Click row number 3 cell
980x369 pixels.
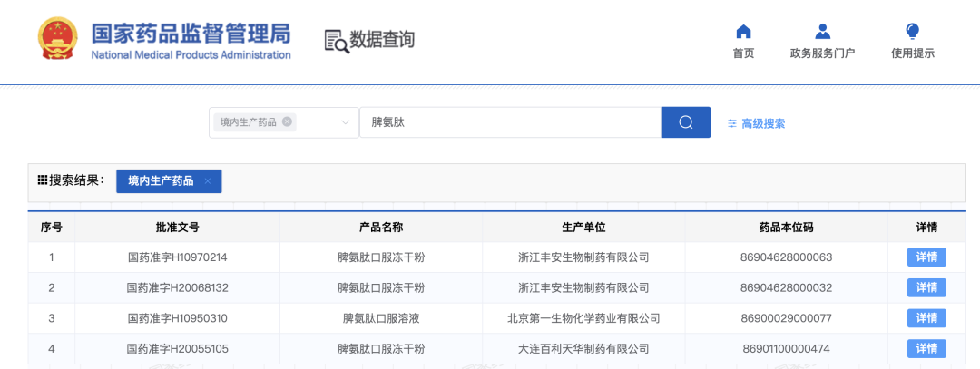(x=51, y=318)
